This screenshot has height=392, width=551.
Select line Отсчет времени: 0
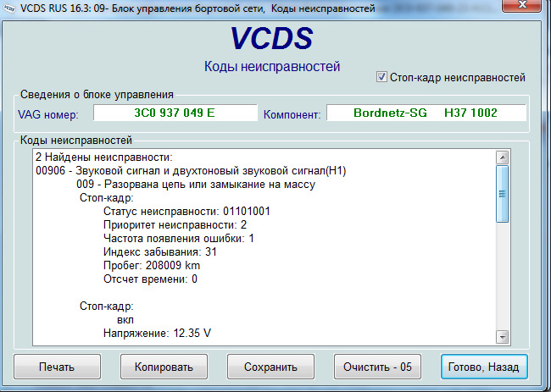150,279
